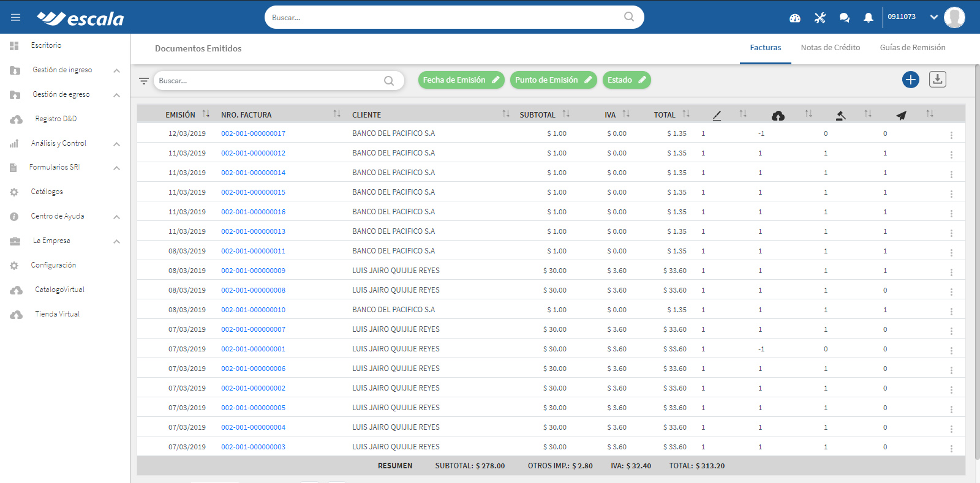Edit the Punto de Emisión filter
This screenshot has width=980, height=483.
[553, 80]
